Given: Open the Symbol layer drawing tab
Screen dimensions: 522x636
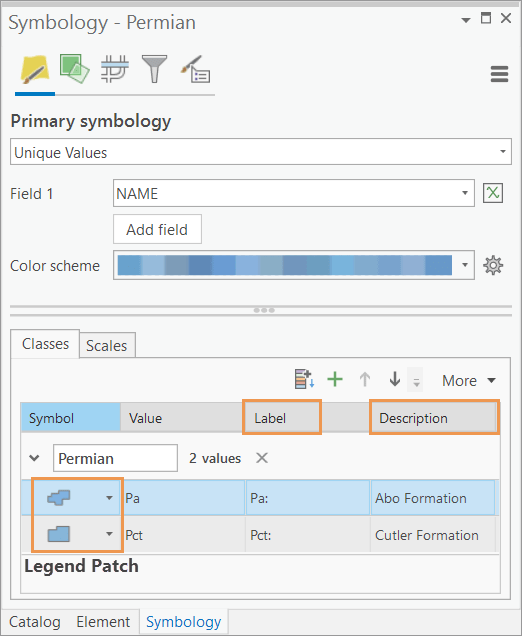Looking at the screenshot, I should point(115,69).
